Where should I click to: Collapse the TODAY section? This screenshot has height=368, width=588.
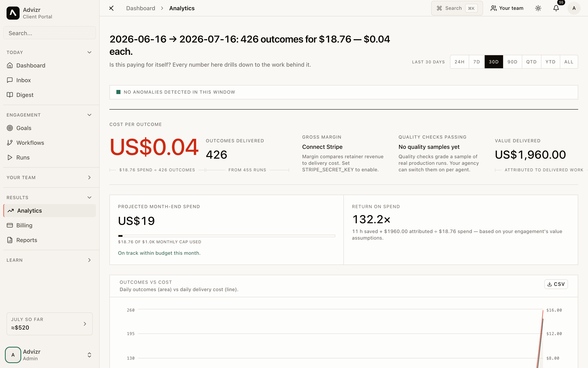point(89,52)
